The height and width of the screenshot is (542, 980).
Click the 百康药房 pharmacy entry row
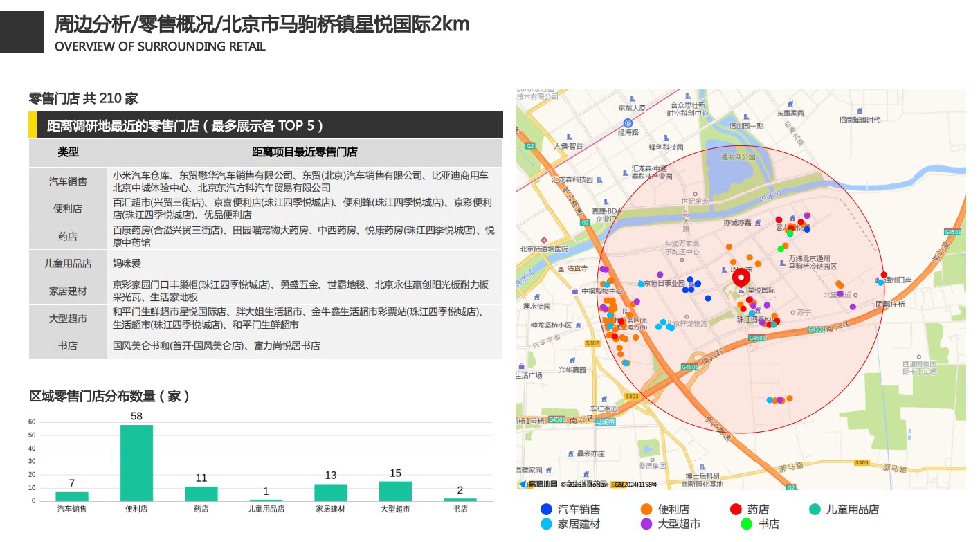click(304, 236)
